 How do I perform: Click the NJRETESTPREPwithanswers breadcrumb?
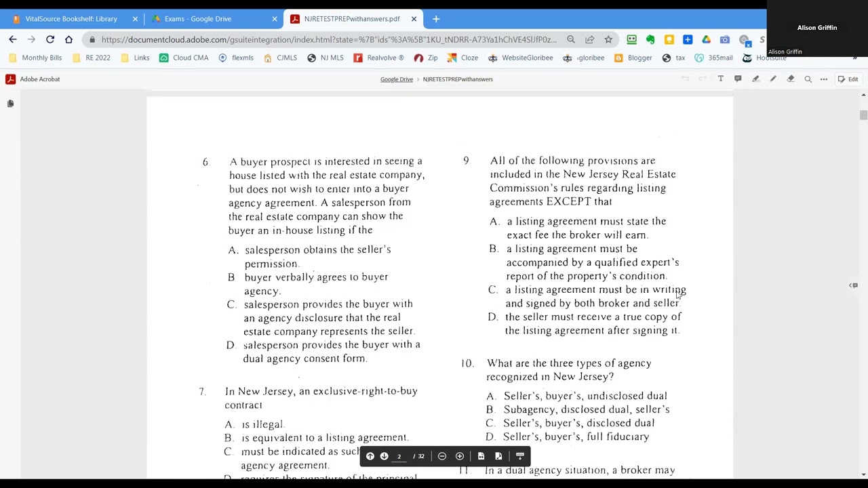458,79
